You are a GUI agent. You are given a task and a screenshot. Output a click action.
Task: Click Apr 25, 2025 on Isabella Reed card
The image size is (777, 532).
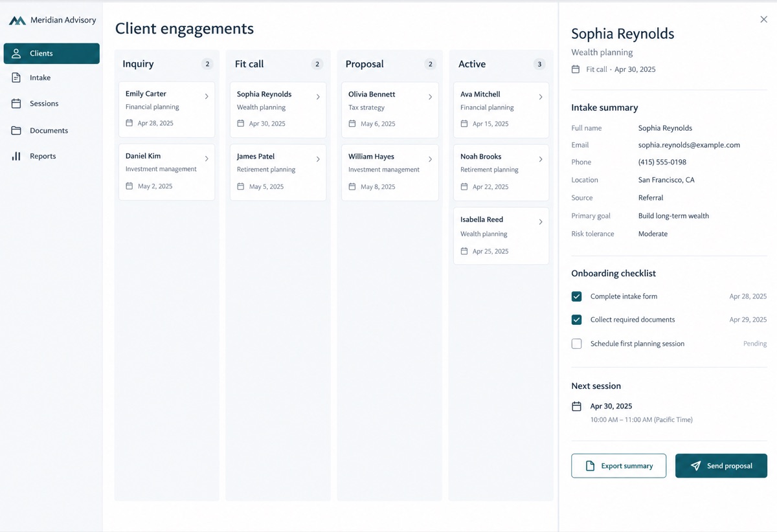[x=490, y=251]
